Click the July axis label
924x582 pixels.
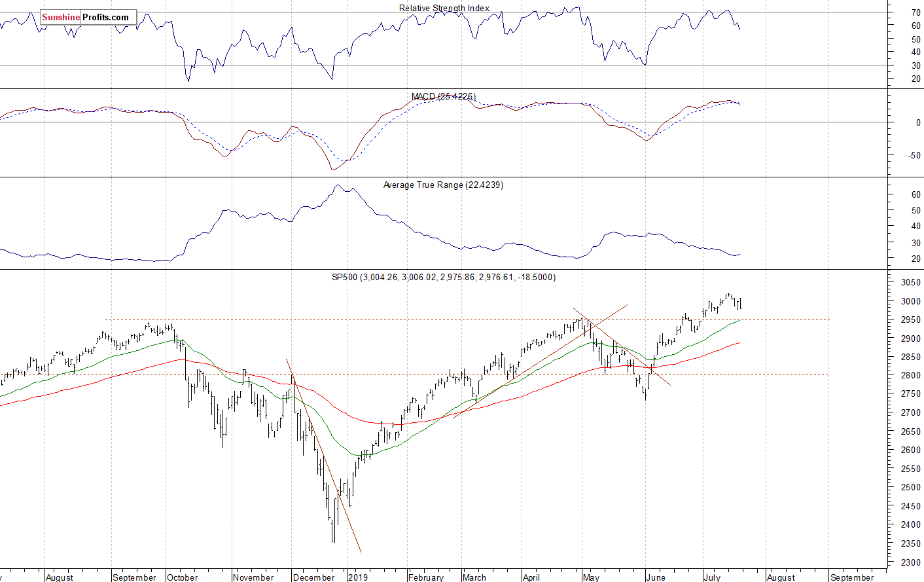point(712,577)
